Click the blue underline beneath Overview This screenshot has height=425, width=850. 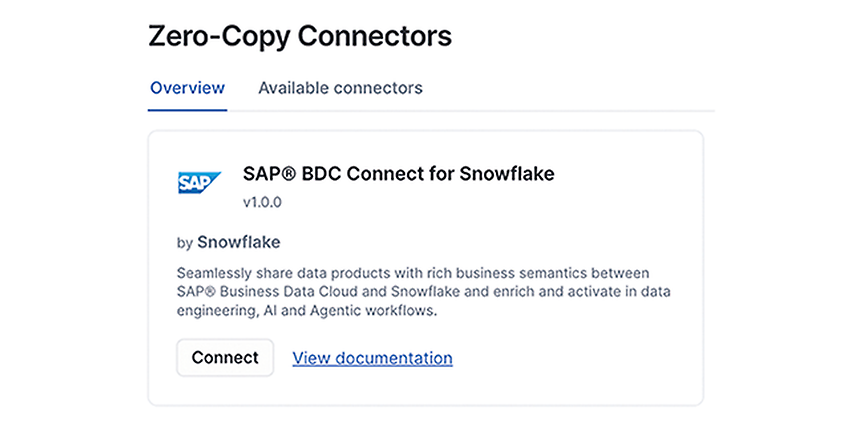[188, 110]
